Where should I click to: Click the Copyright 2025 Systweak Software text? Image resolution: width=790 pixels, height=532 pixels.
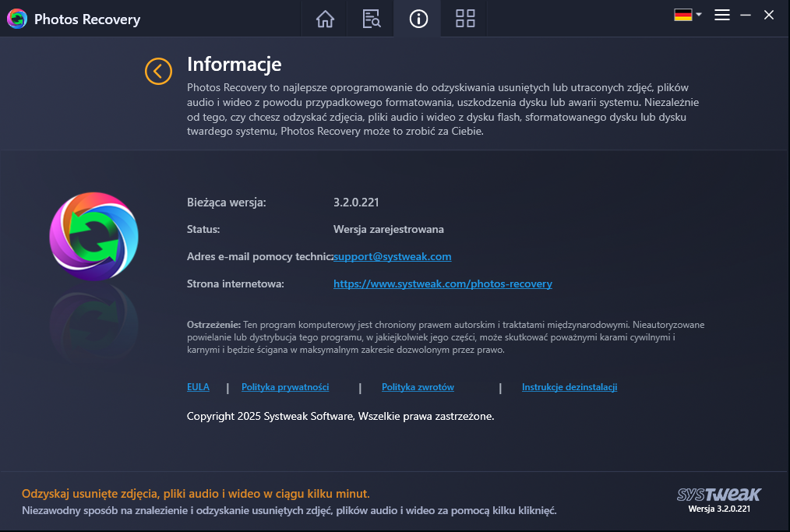click(340, 416)
